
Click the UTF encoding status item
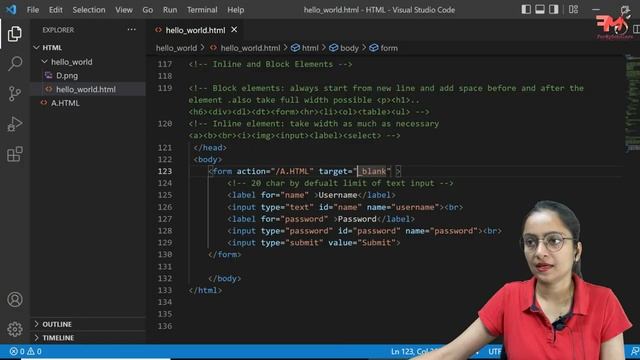click(495, 351)
